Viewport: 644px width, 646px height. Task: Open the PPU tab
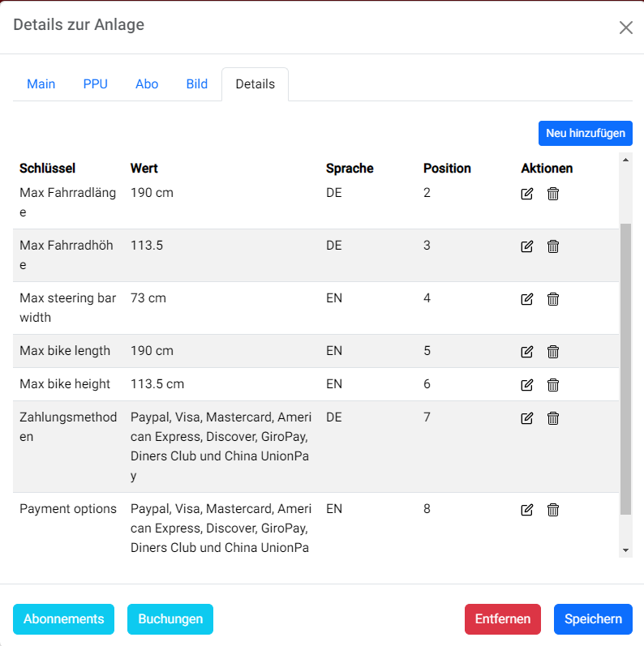coord(95,84)
